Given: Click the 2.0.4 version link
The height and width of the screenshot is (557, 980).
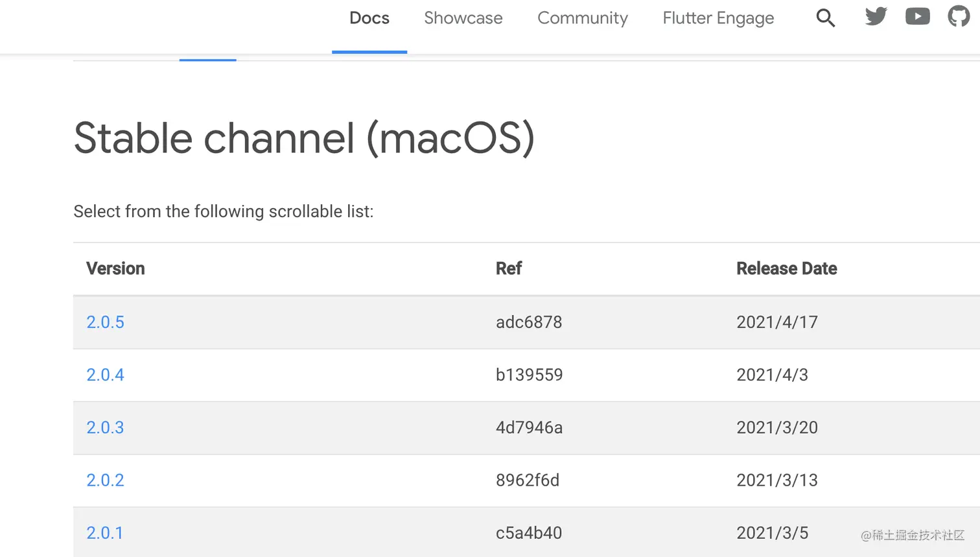Looking at the screenshot, I should 105,375.
